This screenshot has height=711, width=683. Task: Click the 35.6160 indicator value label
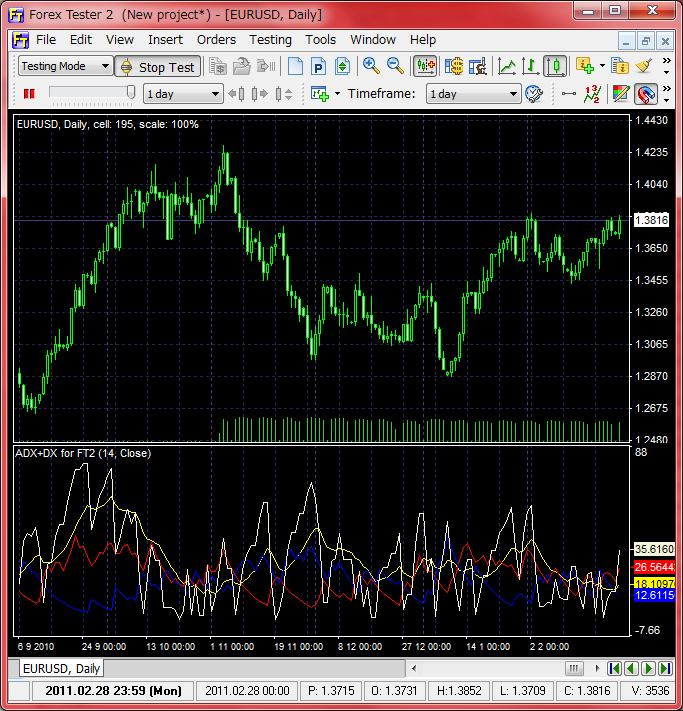(x=654, y=550)
